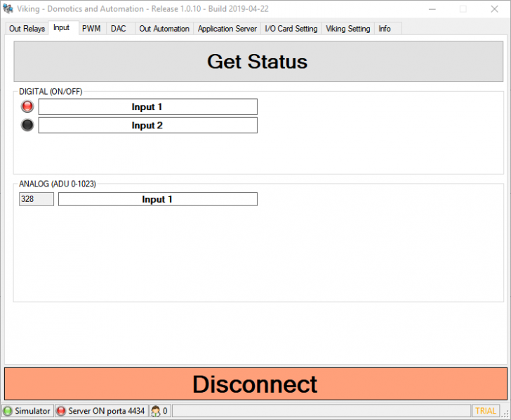Click the window resize grip
Image resolution: width=511 pixels, height=420 pixels.
(x=505, y=414)
